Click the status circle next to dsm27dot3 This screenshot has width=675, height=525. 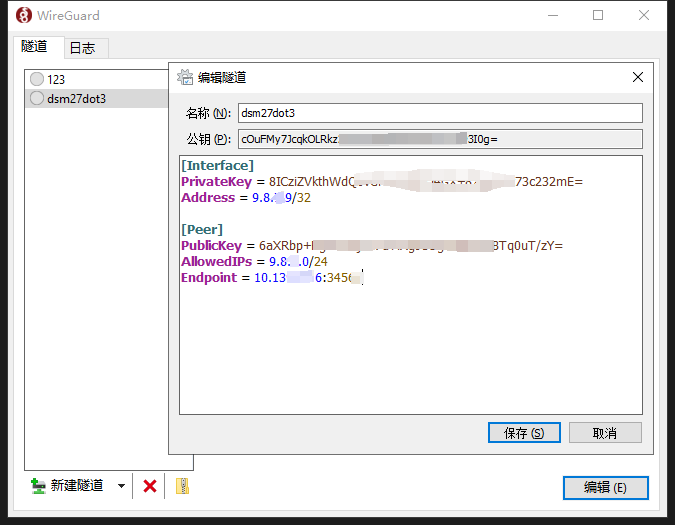[37, 98]
